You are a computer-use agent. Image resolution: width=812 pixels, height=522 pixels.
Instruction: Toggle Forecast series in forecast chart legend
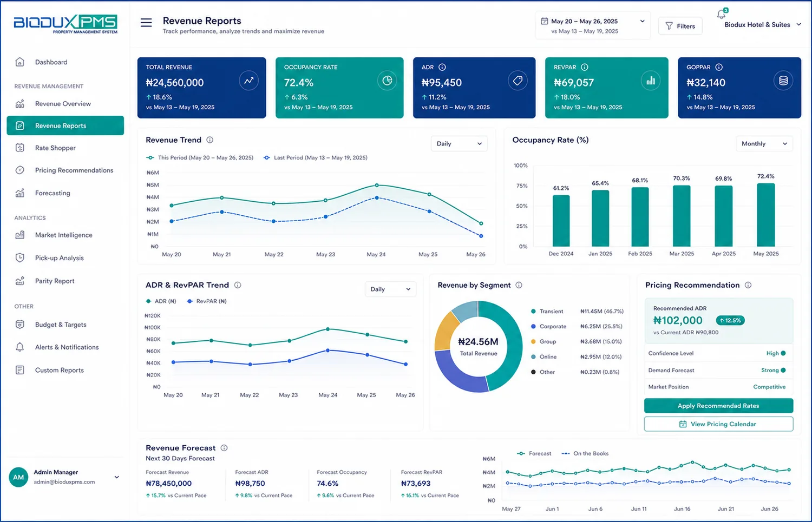pos(534,453)
